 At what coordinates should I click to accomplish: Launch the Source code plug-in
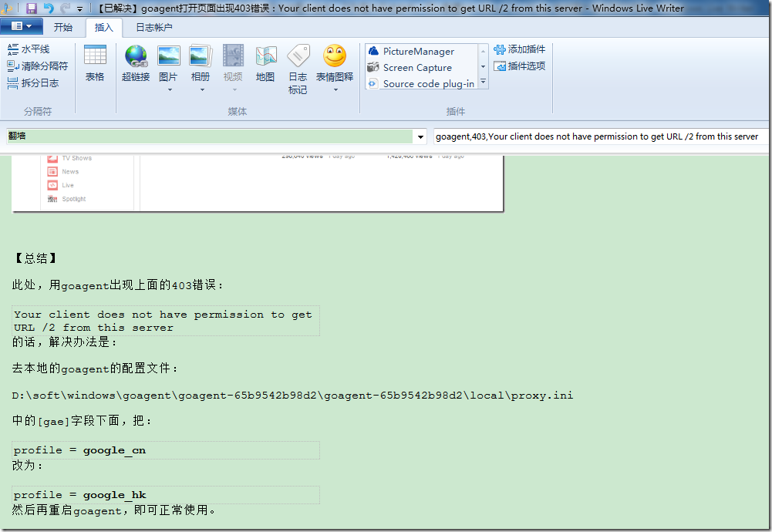421,84
